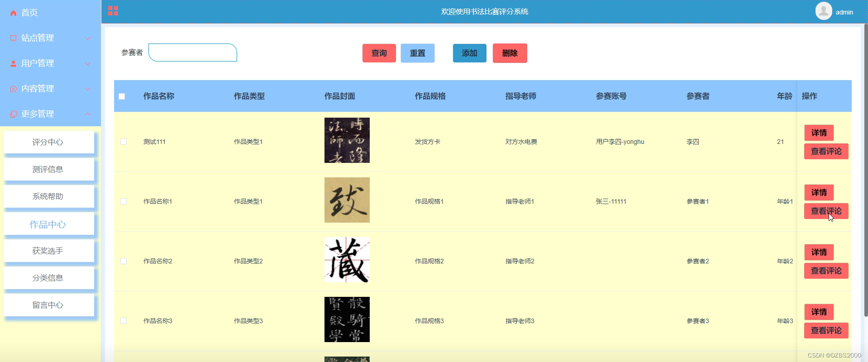
Task: Check the checkbox for row 作品名称1
Action: pyautogui.click(x=124, y=201)
